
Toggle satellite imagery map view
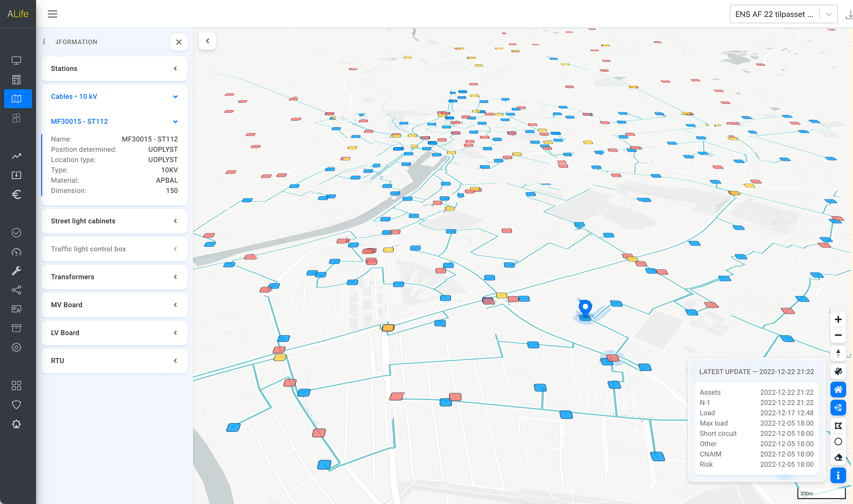pos(838,371)
